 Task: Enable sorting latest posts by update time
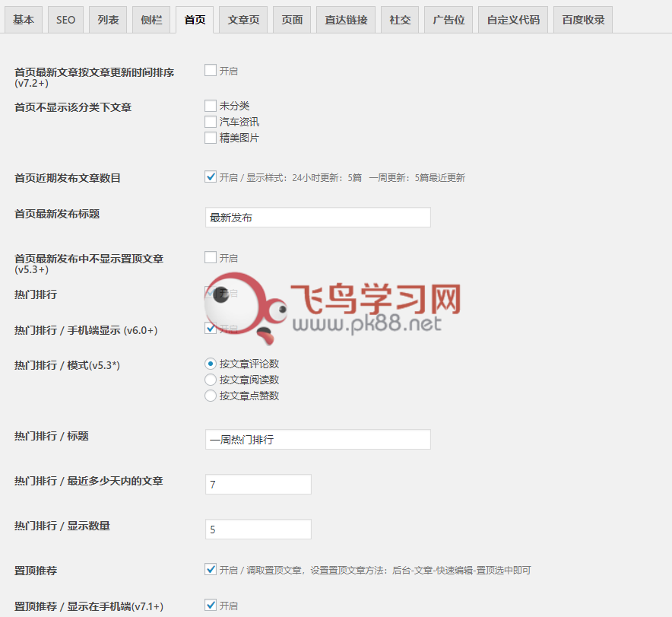pos(211,71)
